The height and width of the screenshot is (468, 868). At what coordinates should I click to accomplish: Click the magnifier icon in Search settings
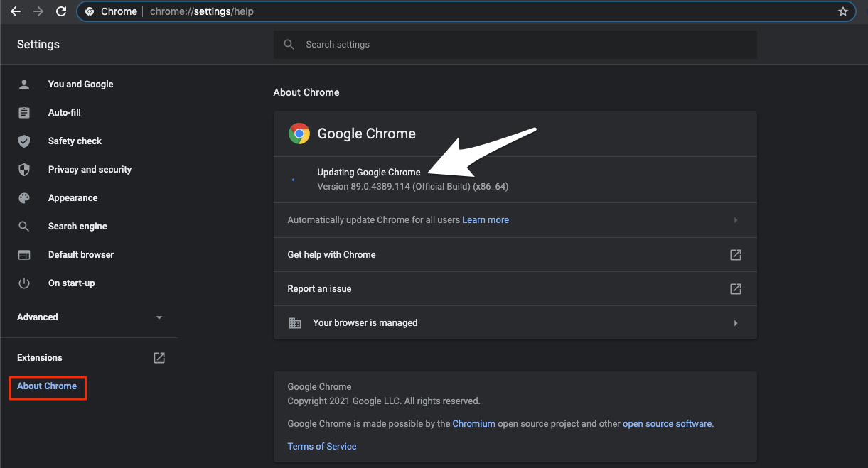point(289,45)
